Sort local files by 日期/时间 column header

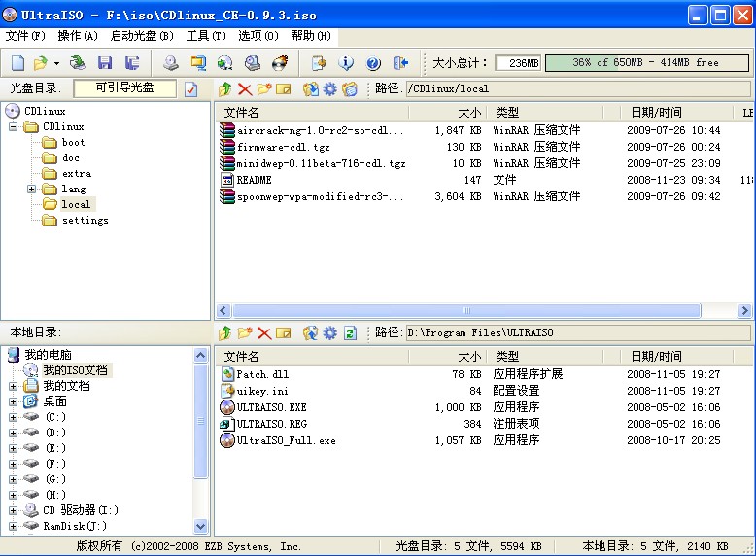pyautogui.click(x=676, y=357)
